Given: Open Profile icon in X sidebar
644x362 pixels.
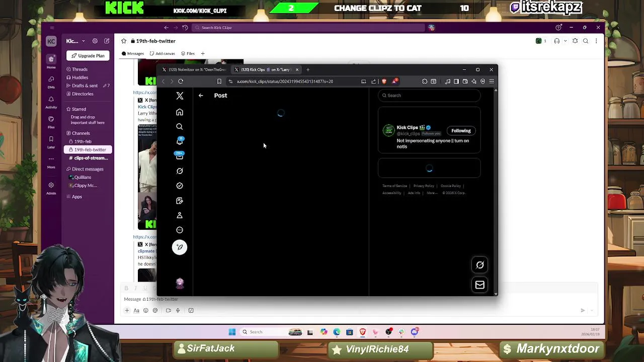Looking at the screenshot, I should coord(180,215).
